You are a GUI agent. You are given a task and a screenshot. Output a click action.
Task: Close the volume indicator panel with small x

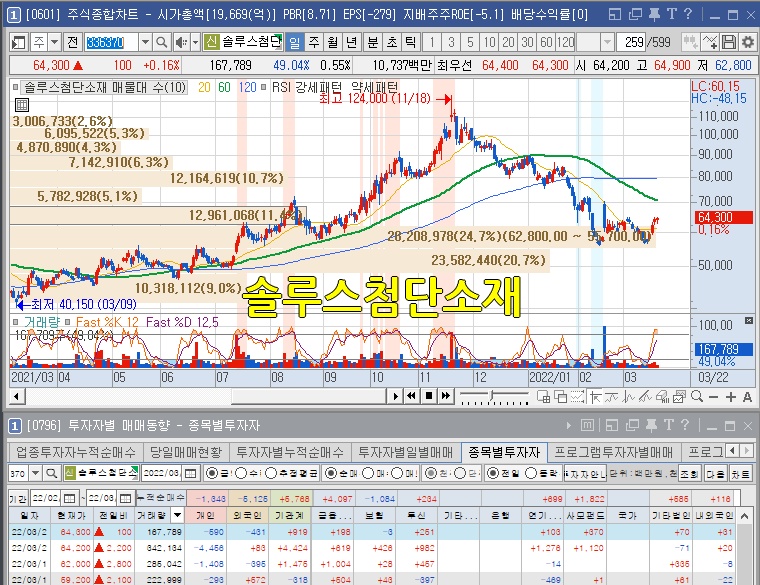[x=748, y=321]
